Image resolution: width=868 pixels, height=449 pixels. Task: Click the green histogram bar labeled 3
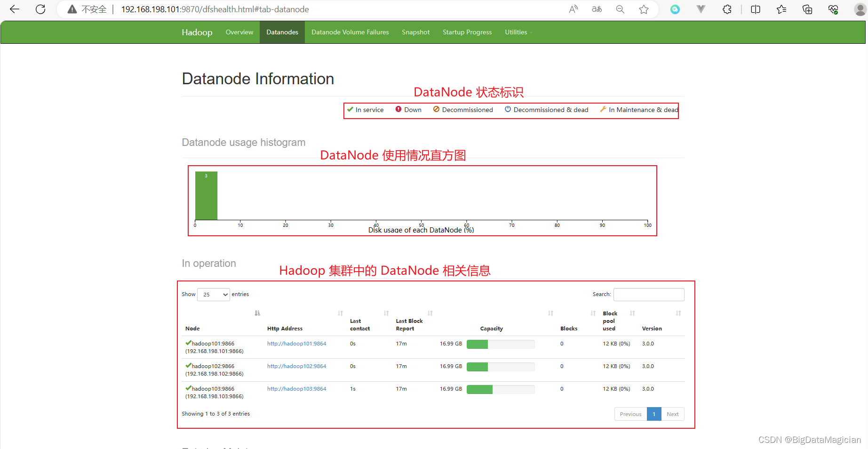tap(206, 196)
